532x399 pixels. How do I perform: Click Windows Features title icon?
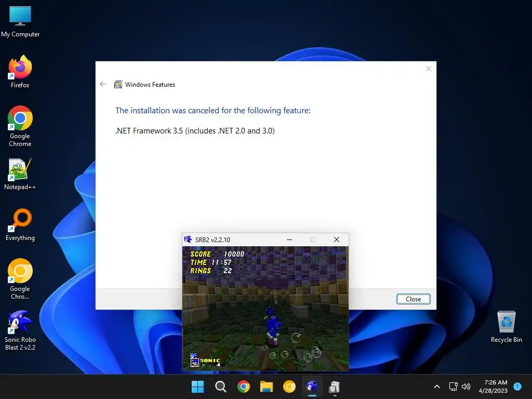tap(118, 85)
